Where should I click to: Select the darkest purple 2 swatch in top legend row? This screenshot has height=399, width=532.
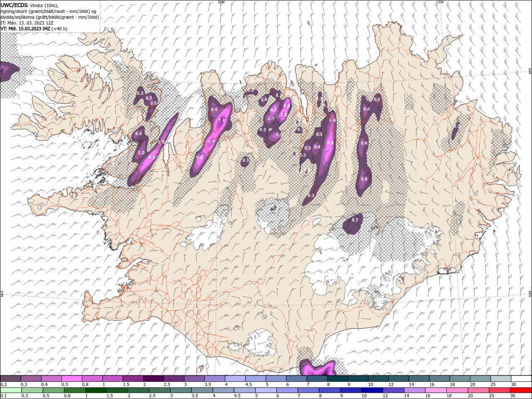[153, 379]
